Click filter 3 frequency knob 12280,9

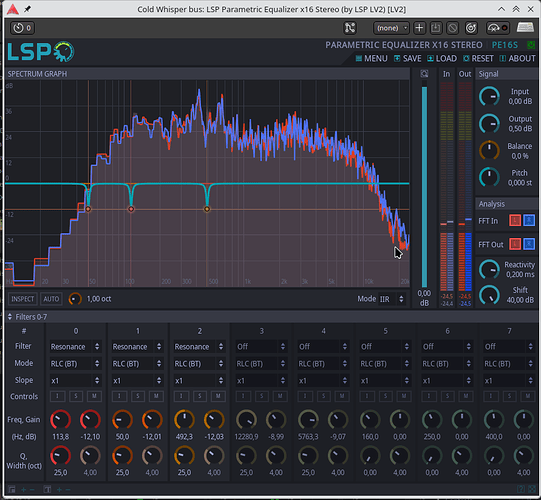(246, 420)
